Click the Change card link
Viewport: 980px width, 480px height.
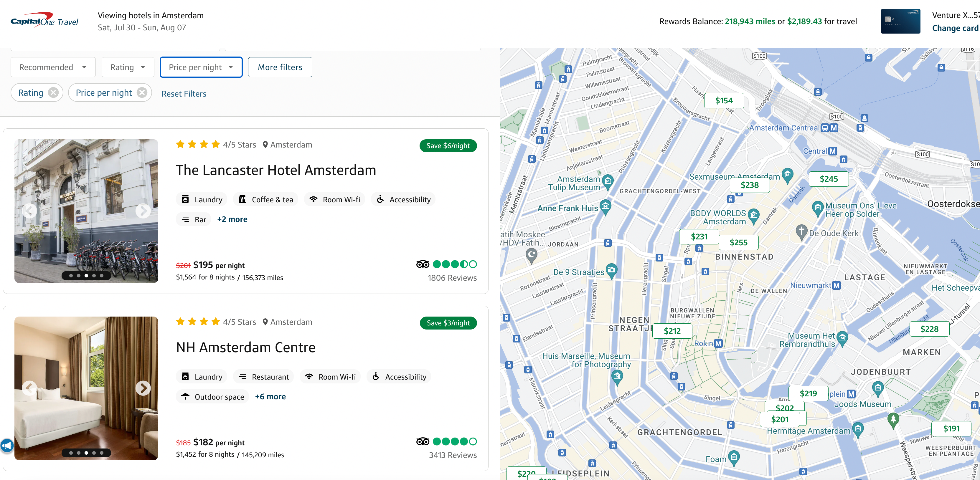[955, 28]
